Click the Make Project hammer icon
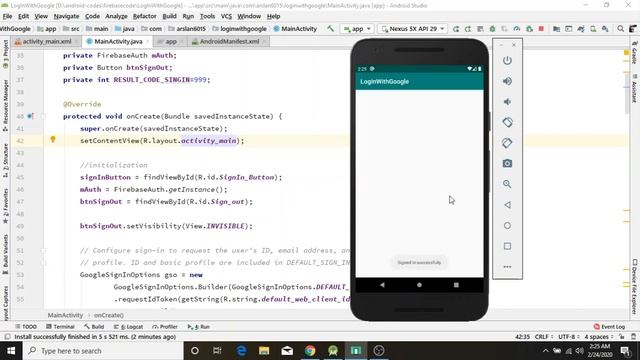The image size is (640, 360). tap(330, 29)
